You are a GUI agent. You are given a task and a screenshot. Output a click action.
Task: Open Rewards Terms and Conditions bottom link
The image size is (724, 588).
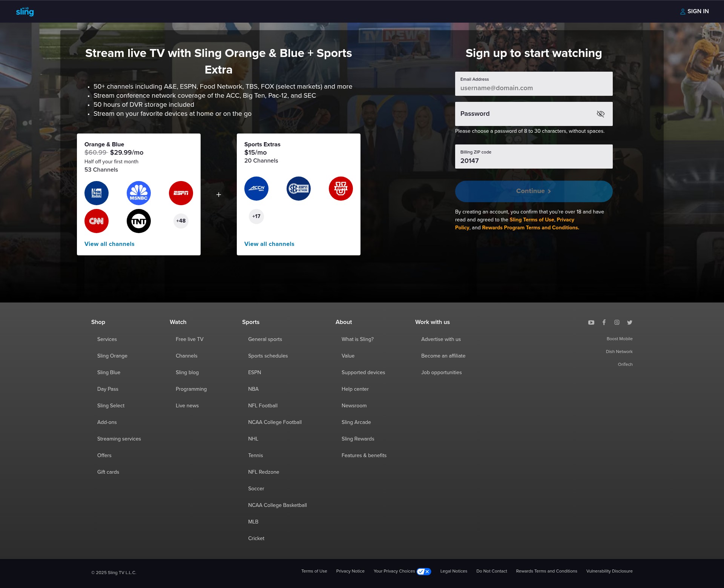point(546,571)
